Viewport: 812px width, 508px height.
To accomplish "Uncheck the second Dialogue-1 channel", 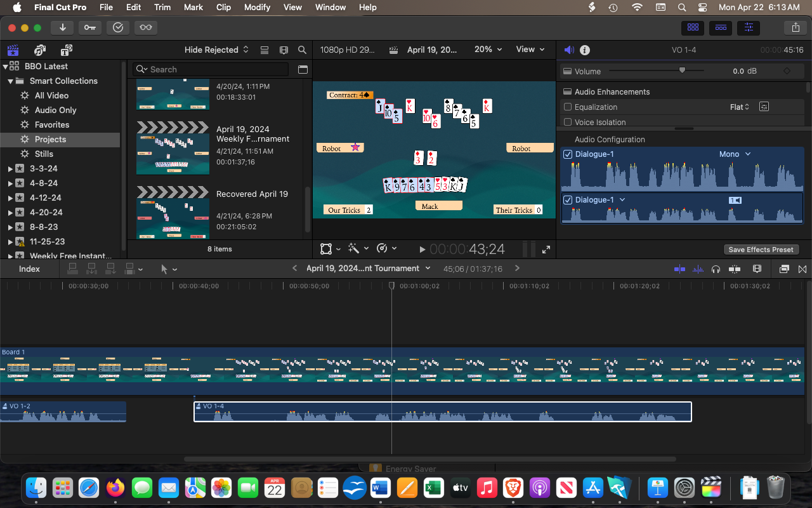I will (567, 199).
